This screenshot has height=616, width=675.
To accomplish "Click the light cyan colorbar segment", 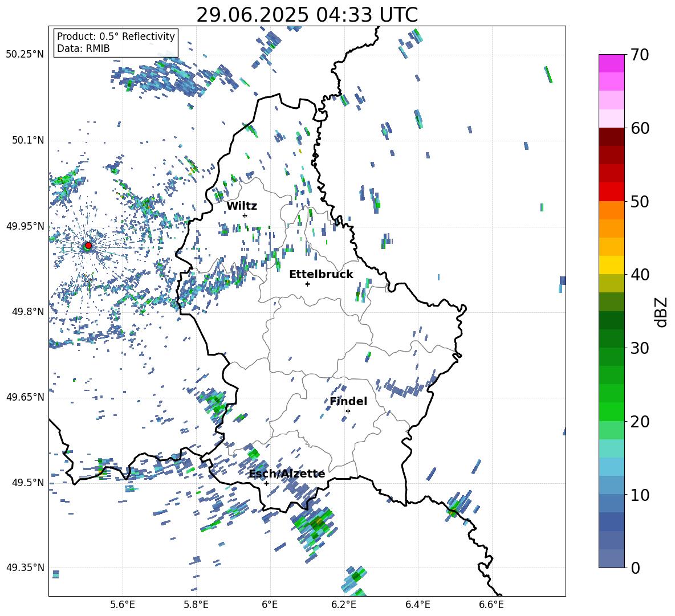I will [611, 448].
